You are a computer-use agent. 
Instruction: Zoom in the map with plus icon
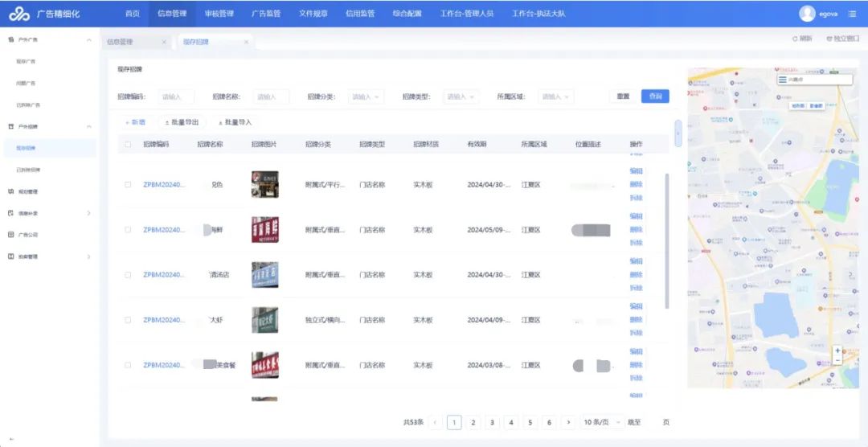[x=837, y=351]
